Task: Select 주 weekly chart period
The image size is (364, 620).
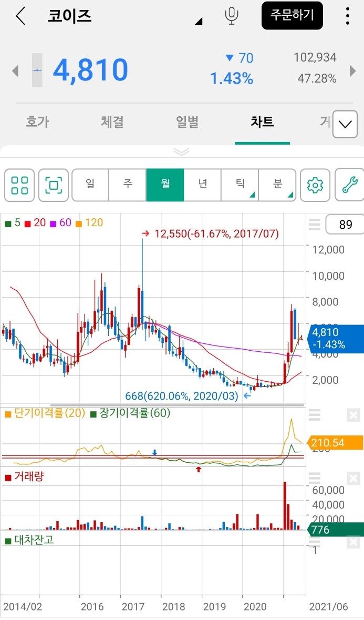Action: 128,185
